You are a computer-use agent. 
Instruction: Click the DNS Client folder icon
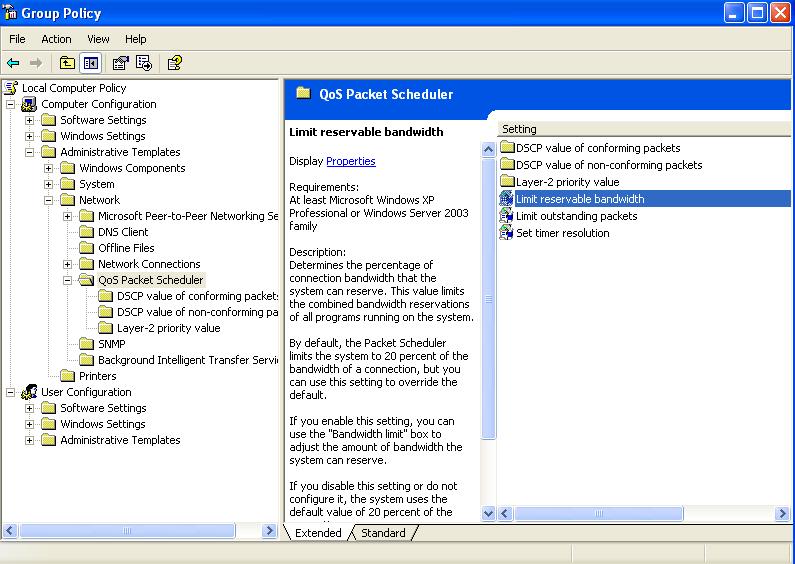[x=87, y=232]
